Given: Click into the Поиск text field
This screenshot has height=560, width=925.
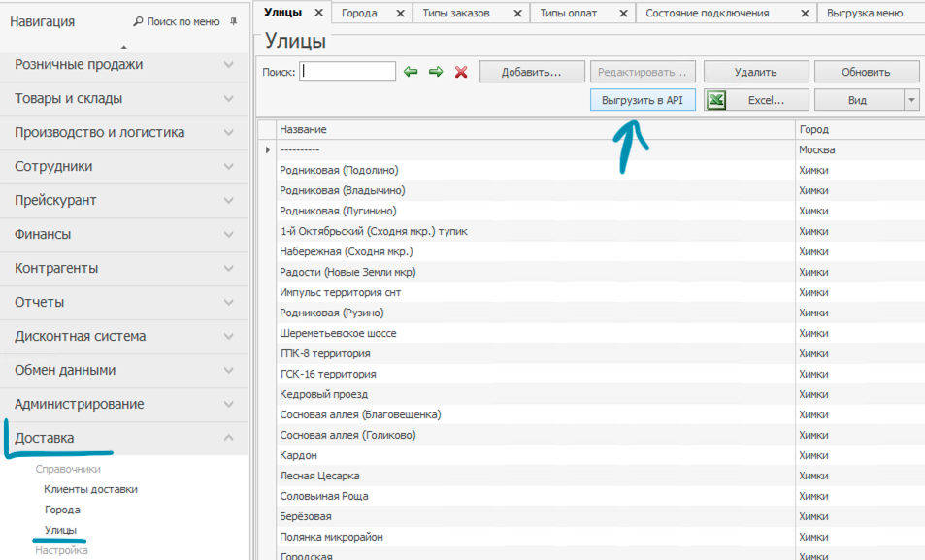Looking at the screenshot, I should [347, 71].
